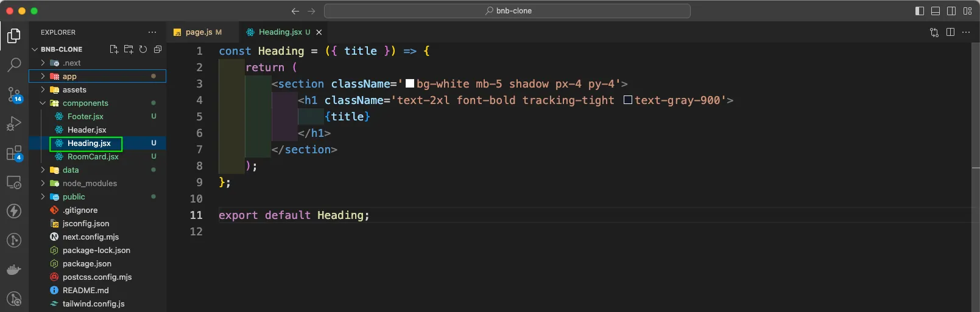Open Explorer views and more actions menu
Viewport: 980px width, 312px height.
pos(152,32)
